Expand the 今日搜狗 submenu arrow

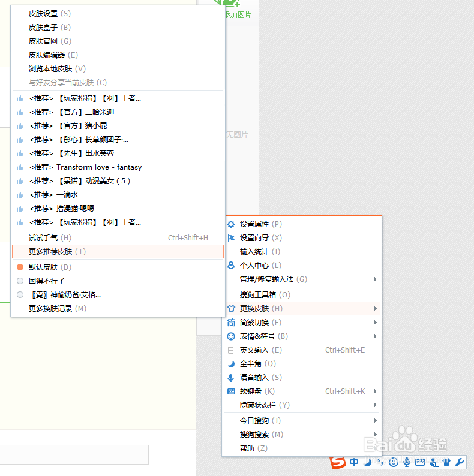(376, 420)
